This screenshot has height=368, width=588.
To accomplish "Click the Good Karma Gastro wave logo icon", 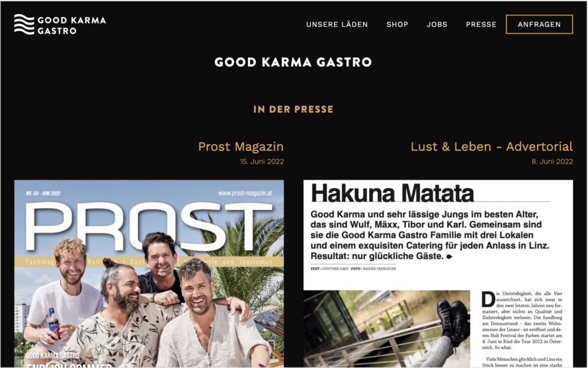I will pyautogui.click(x=24, y=24).
